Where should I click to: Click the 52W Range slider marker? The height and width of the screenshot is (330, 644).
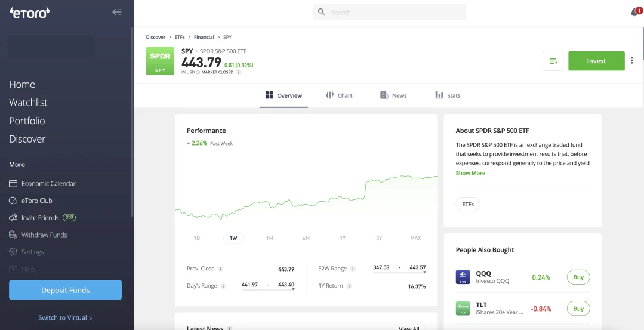(425, 272)
